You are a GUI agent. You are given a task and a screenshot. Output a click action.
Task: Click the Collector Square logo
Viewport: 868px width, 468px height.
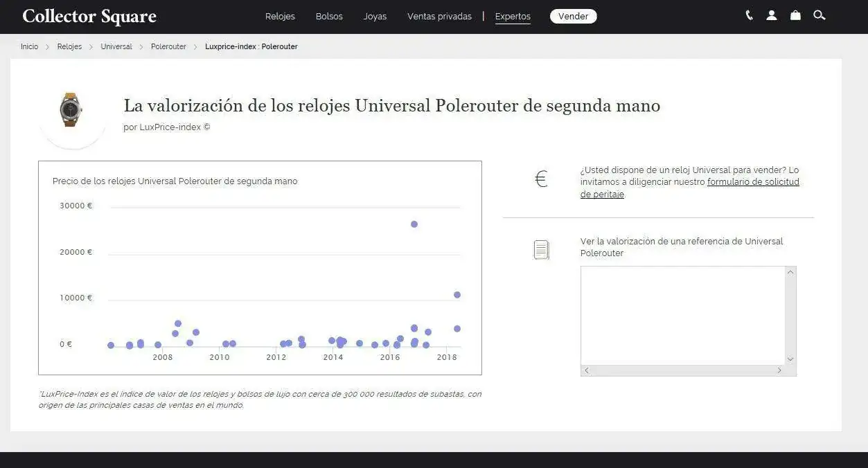coord(89,17)
